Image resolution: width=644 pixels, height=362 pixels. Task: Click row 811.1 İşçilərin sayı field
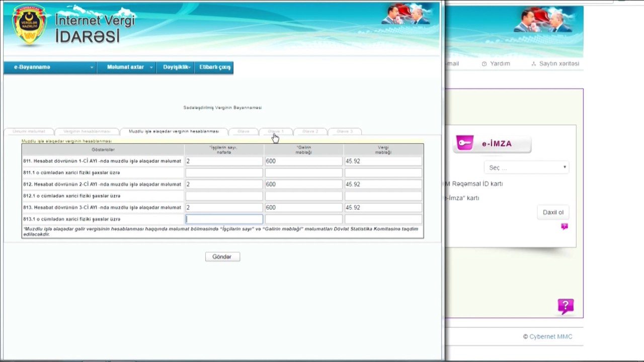224,173
